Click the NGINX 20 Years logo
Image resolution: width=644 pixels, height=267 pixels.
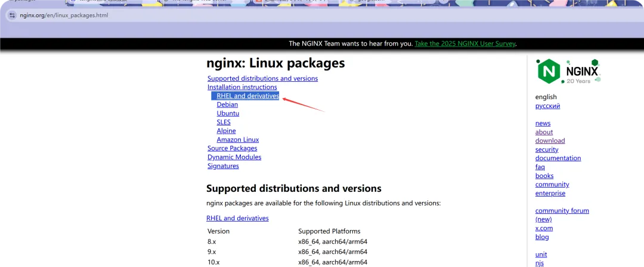(x=569, y=72)
